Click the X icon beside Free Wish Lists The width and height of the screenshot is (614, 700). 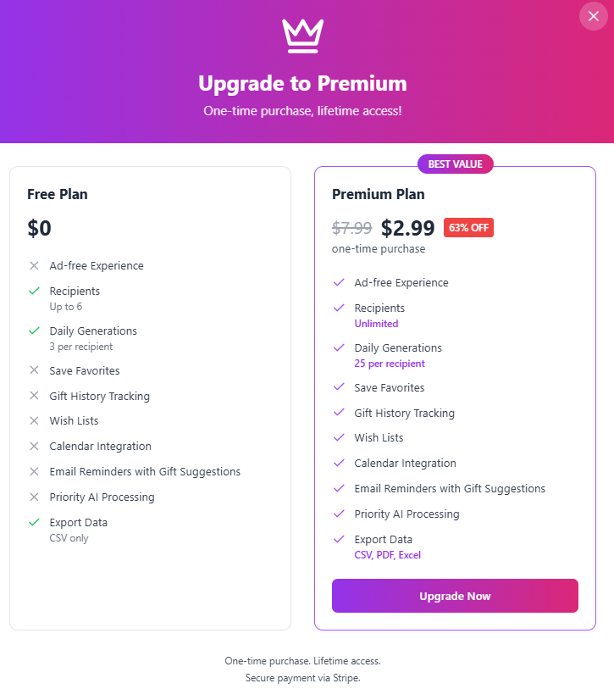coord(34,420)
